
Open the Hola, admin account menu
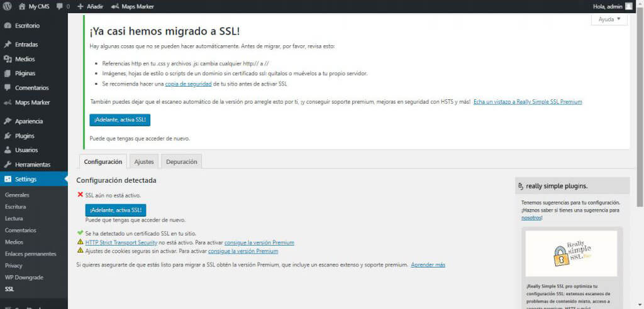coord(613,6)
